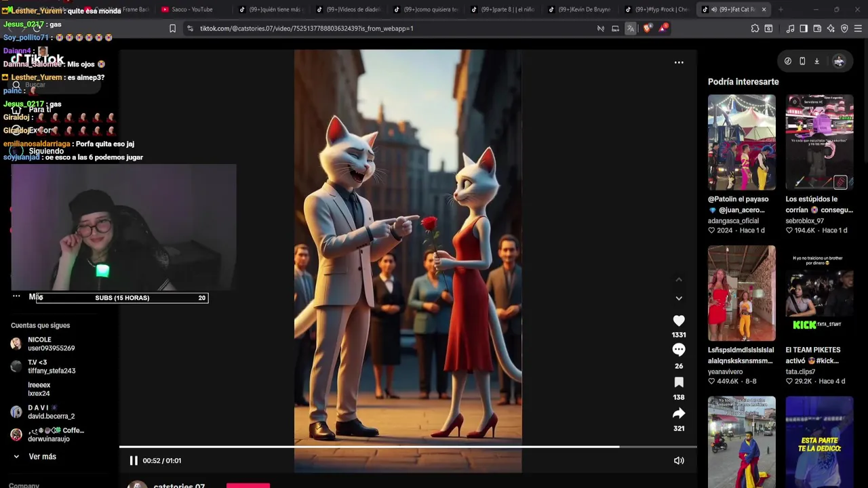Pause the playing video
The image size is (868, 488).
coord(134,461)
